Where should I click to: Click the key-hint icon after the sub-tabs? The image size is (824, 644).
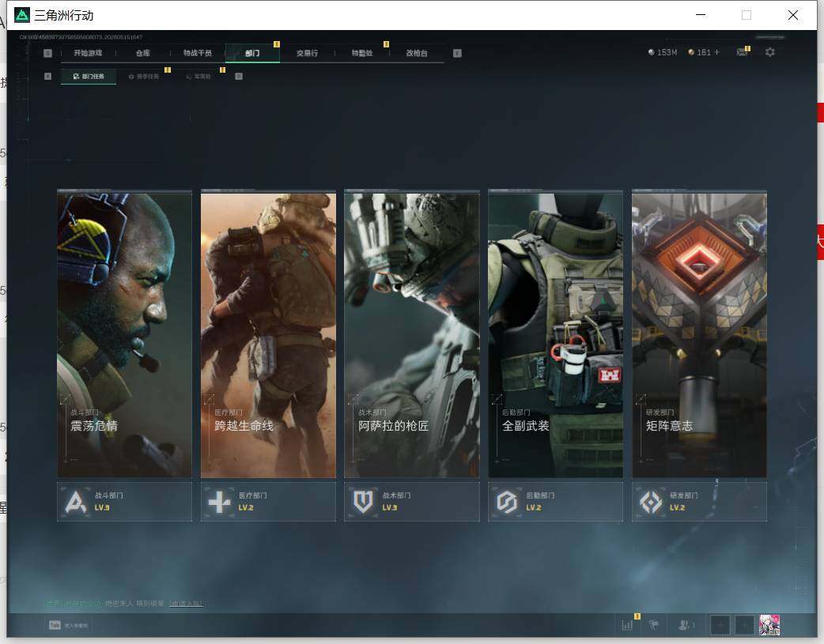(239, 76)
